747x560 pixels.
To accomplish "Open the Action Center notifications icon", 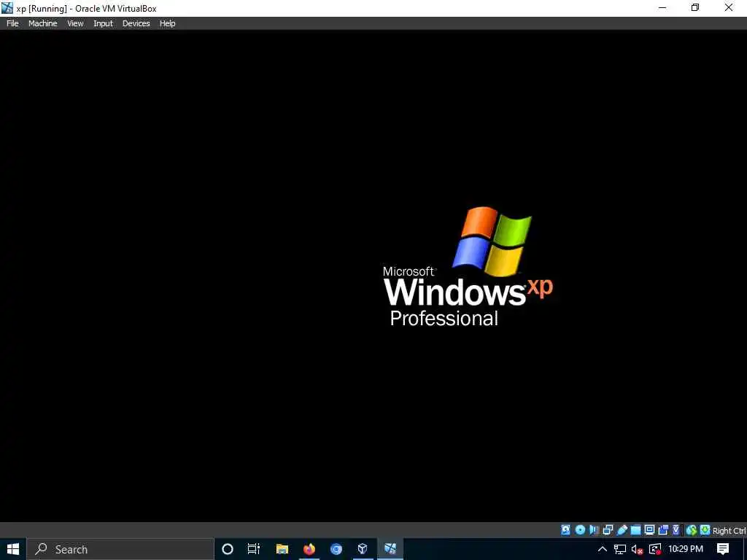I will [x=723, y=549].
